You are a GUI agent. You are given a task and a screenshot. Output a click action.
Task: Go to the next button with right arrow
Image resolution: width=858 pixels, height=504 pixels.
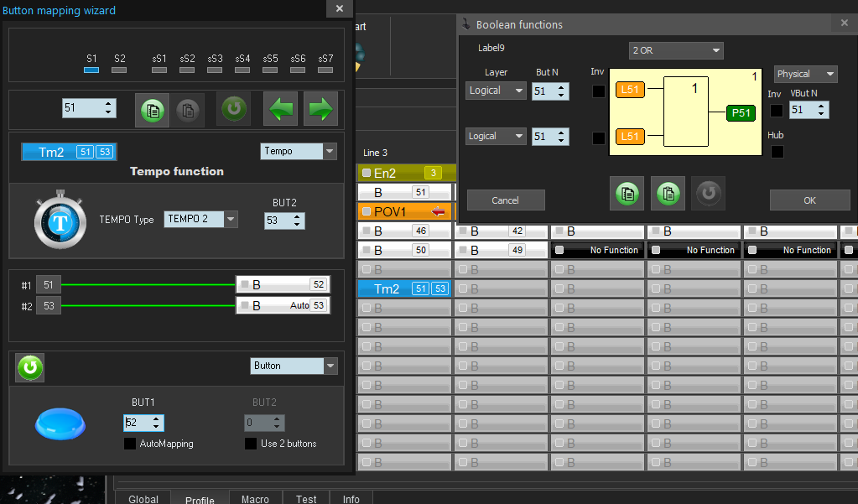(x=320, y=110)
